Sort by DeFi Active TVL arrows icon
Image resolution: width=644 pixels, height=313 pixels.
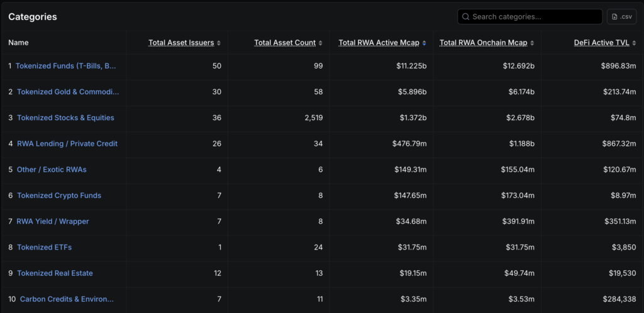634,43
